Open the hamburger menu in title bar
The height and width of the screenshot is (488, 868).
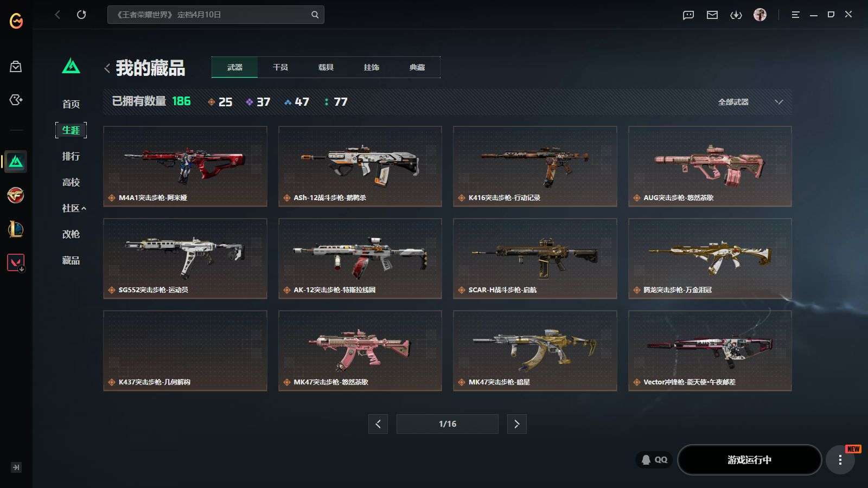[x=795, y=15]
